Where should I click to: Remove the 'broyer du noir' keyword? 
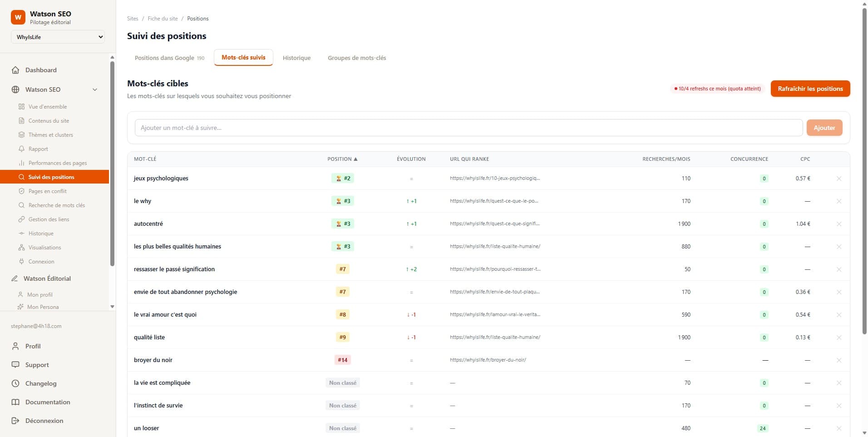click(838, 360)
